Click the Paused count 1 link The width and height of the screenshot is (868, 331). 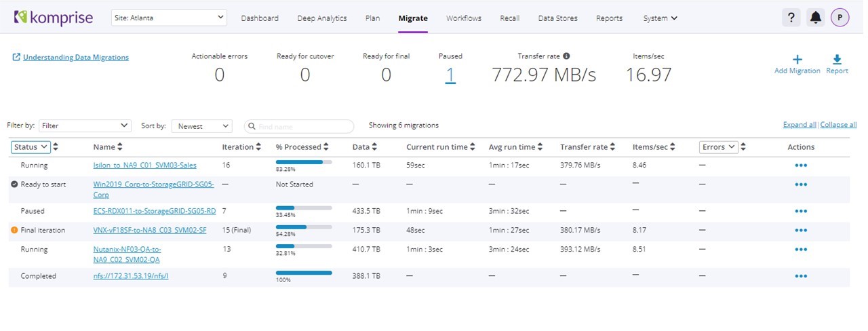coord(450,75)
